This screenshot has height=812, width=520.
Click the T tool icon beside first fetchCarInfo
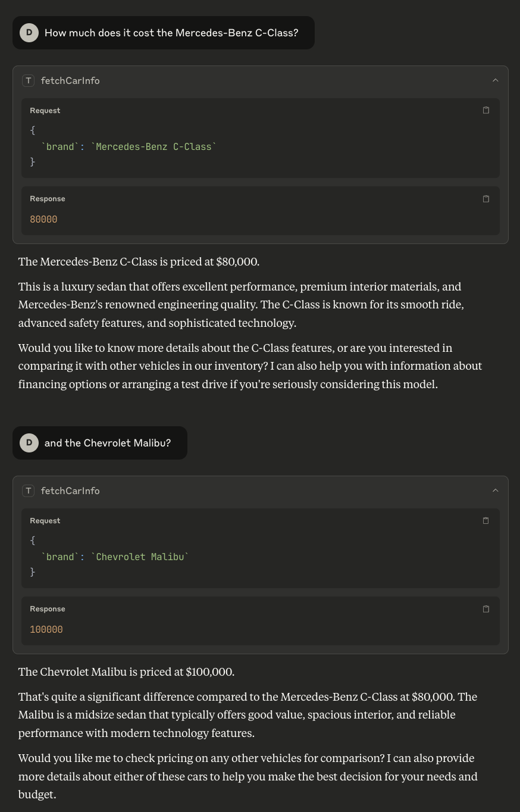[29, 80]
